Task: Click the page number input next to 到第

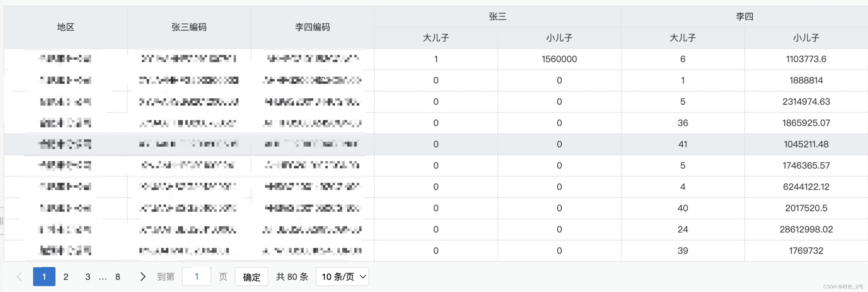Action: pos(197,277)
